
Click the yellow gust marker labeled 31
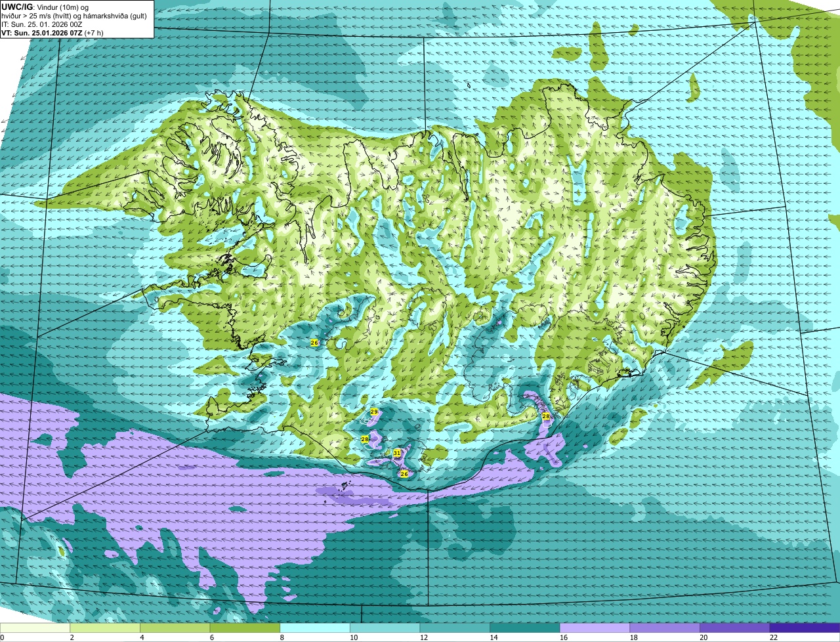[397, 453]
